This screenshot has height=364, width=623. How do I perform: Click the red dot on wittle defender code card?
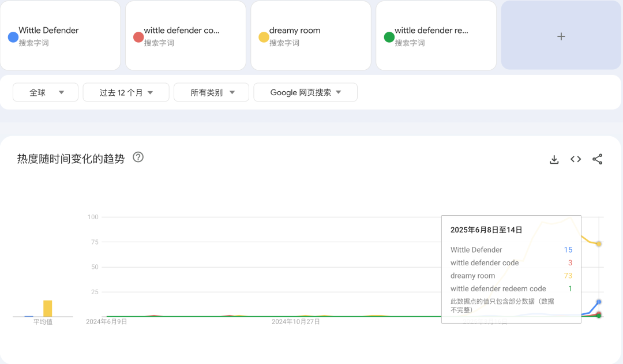click(138, 36)
